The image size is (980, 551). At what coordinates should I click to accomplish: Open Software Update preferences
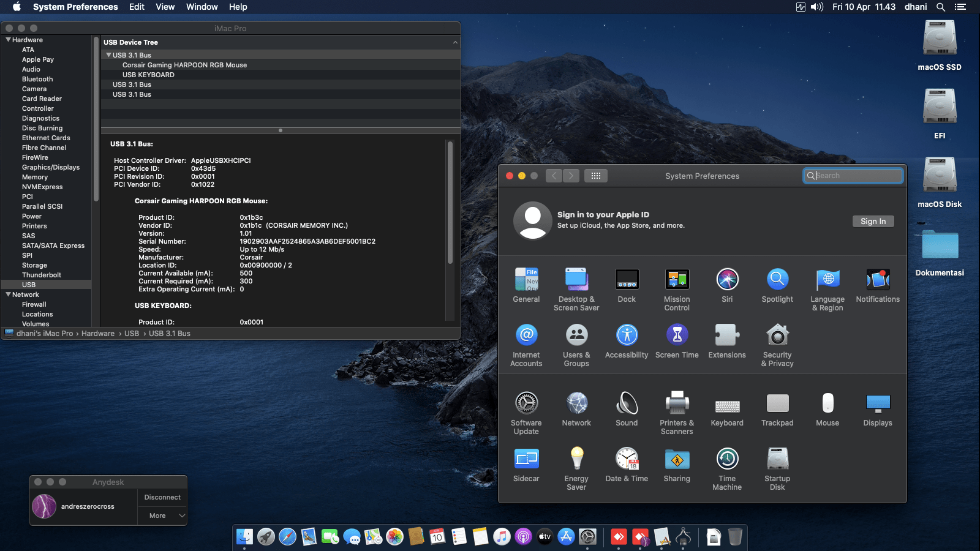click(x=526, y=413)
